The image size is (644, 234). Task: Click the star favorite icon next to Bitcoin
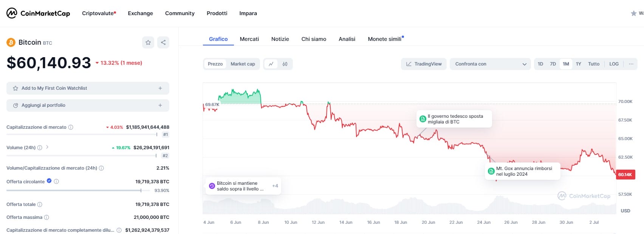148,42
